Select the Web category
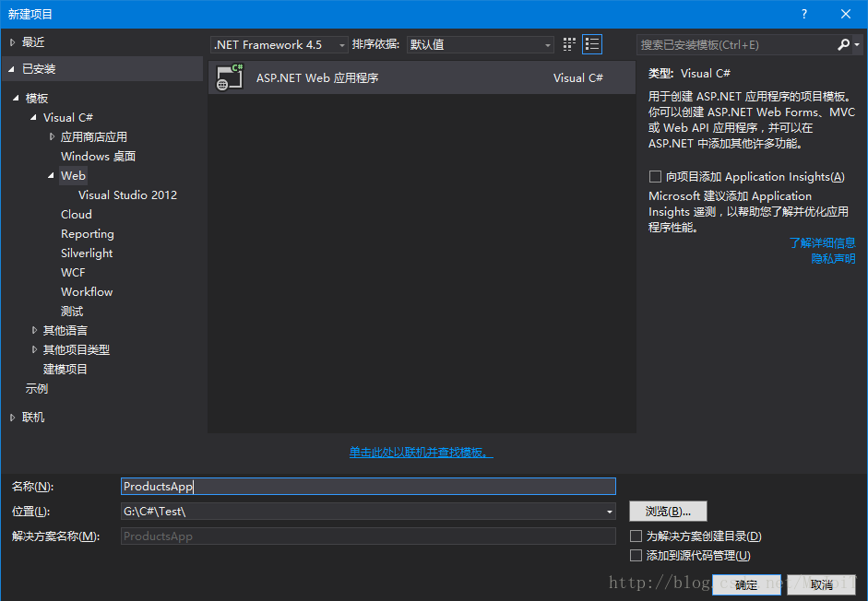 (x=73, y=175)
